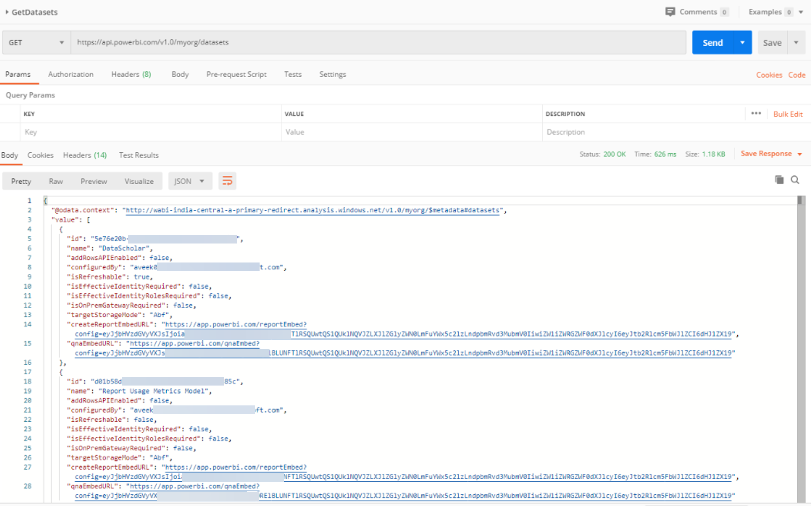812x506 pixels.
Task: Open the response Headers (14) tab
Action: pos(85,155)
